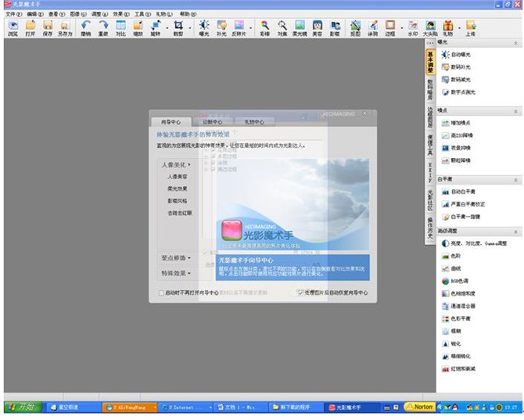Open the 礼物 gift icon
524x420 pixels.
pos(448,28)
